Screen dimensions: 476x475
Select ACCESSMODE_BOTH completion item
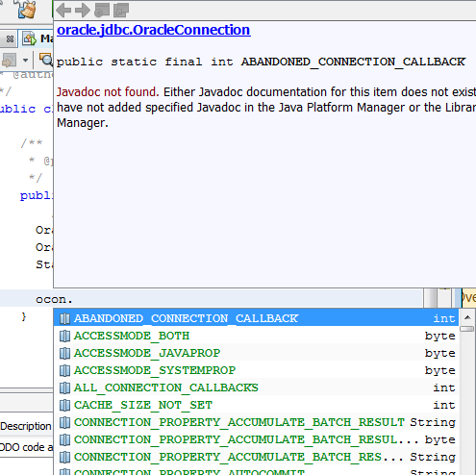pyautogui.click(x=257, y=336)
